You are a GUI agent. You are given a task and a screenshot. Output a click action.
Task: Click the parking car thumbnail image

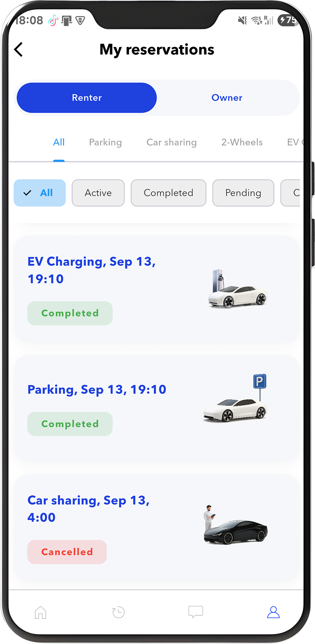235,399
